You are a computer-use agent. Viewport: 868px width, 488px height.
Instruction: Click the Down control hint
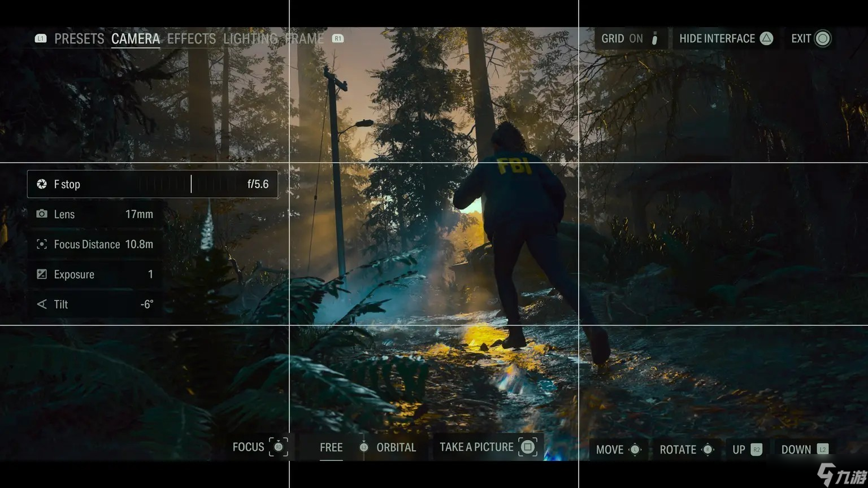click(805, 450)
